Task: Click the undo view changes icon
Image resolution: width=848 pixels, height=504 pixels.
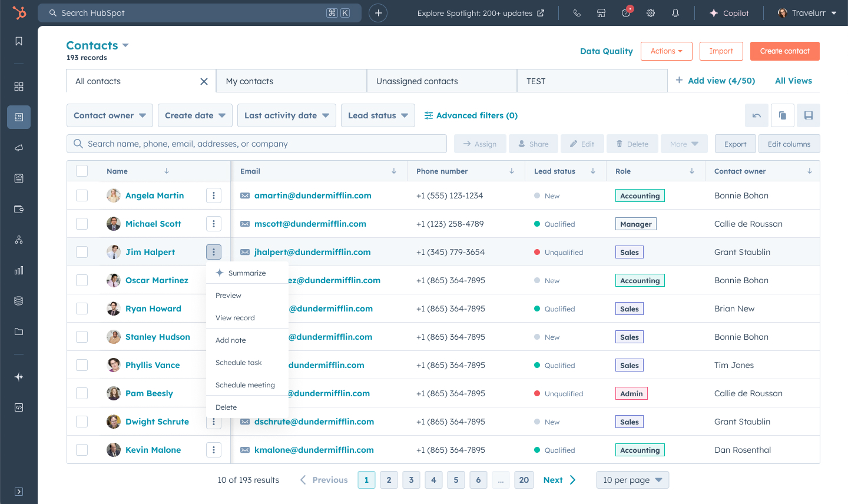Action: 757,115
